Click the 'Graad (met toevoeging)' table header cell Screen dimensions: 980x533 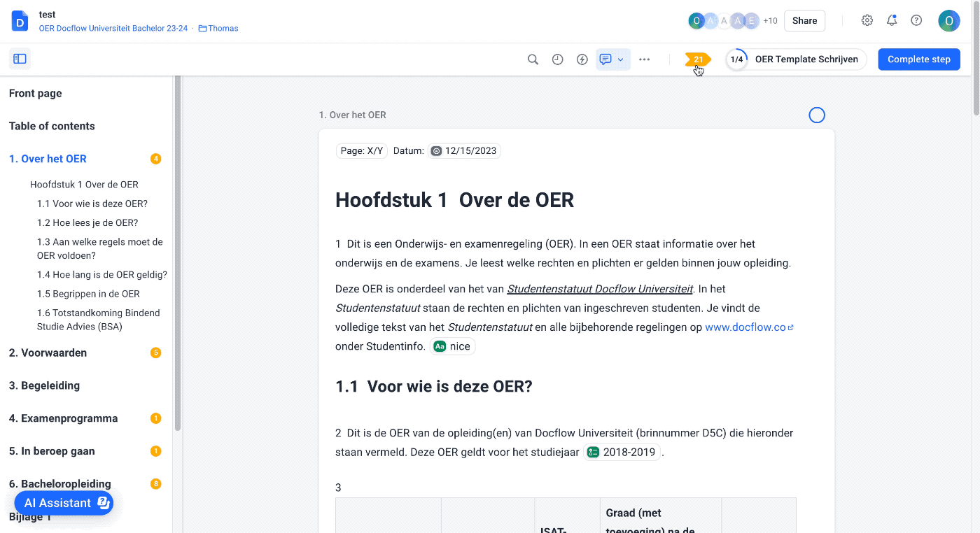click(x=660, y=516)
